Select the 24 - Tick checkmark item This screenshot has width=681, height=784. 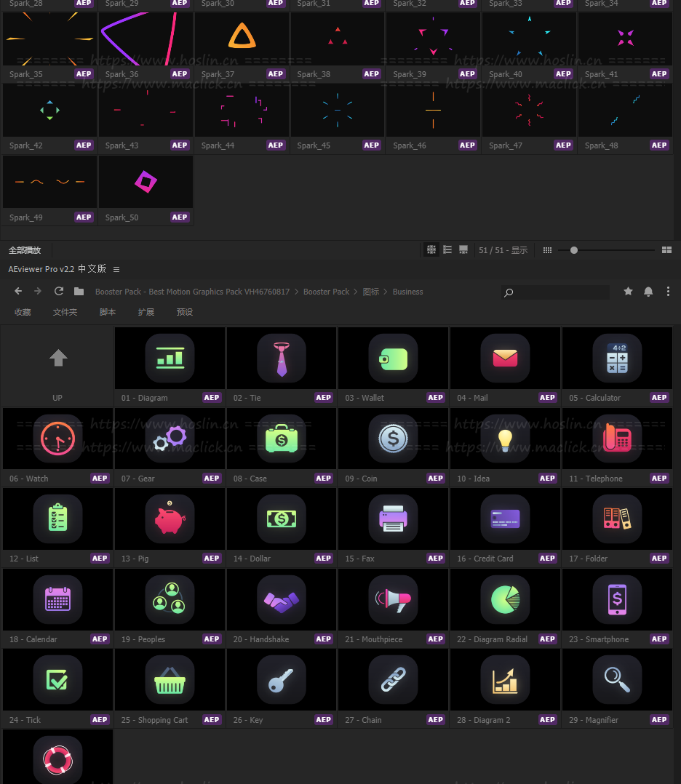click(57, 688)
